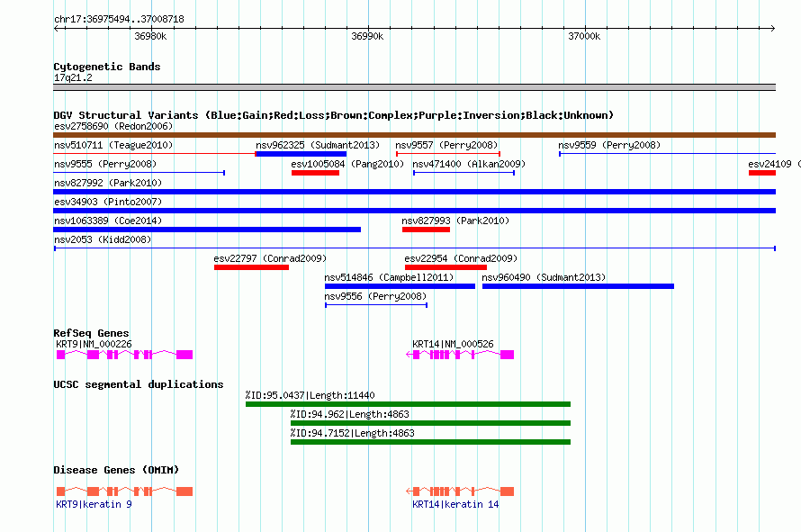Click the 36990k ruler position label
This screenshot has width=801, height=532.
coord(367,36)
